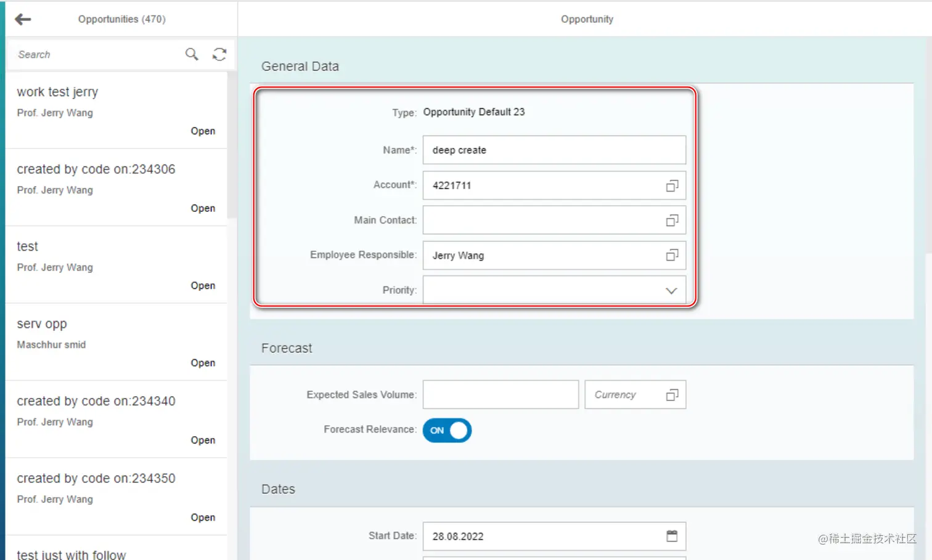
Task: Open value help for Account field
Action: point(672,185)
